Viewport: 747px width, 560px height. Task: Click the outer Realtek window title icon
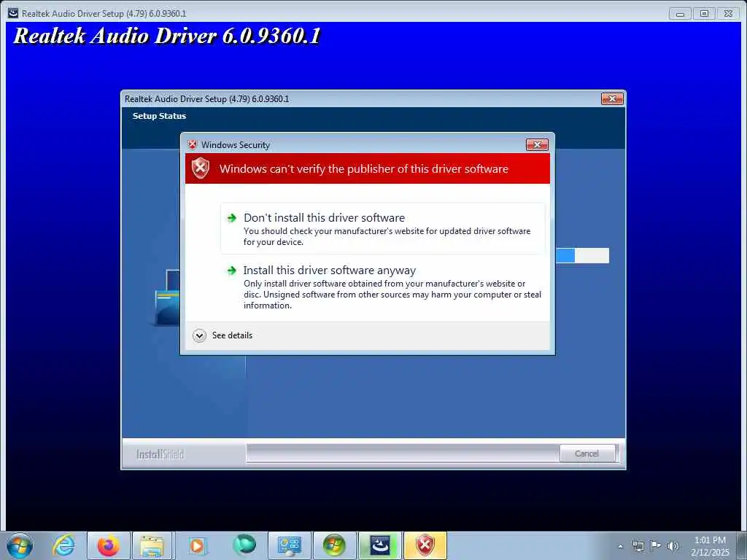coord(13,13)
